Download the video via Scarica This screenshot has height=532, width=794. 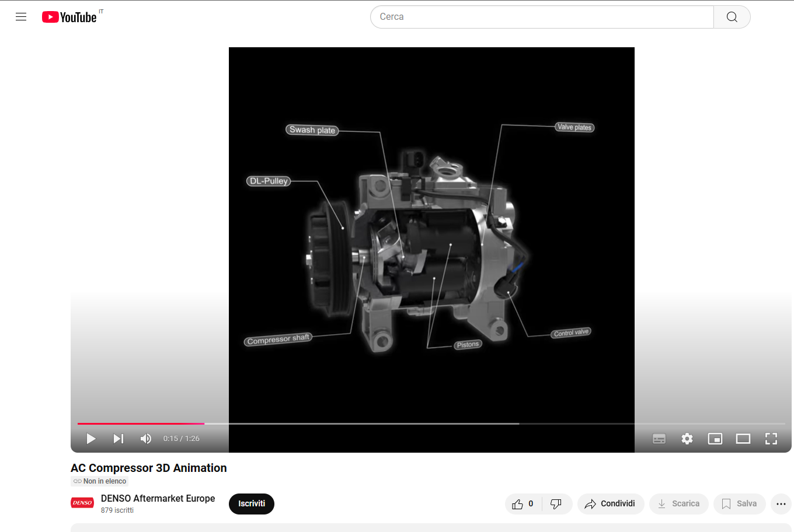[x=679, y=504]
